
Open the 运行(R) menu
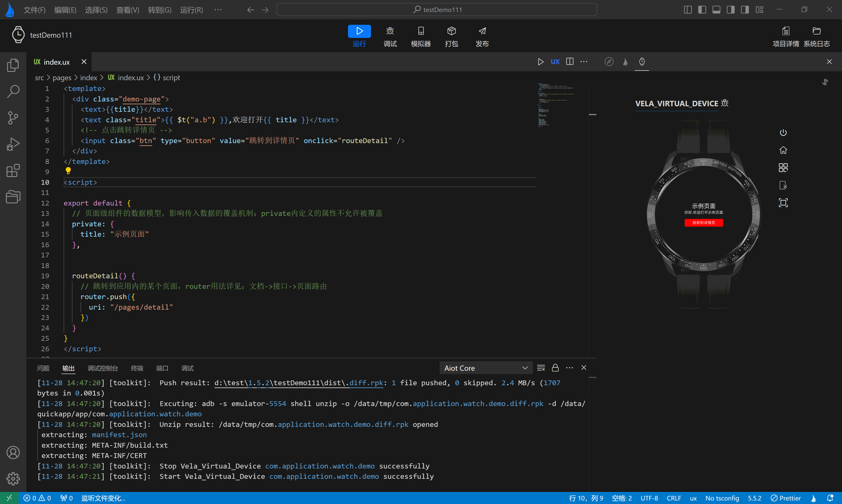click(191, 10)
